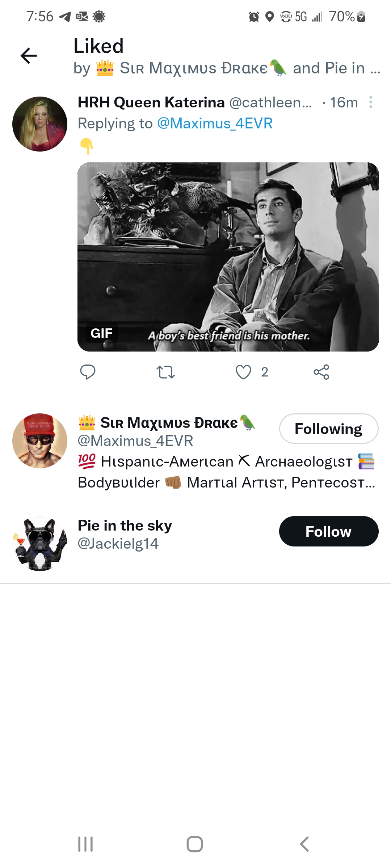This screenshot has width=391, height=868.
Task: Open the @Jackielg14 handle
Action: pos(118,544)
